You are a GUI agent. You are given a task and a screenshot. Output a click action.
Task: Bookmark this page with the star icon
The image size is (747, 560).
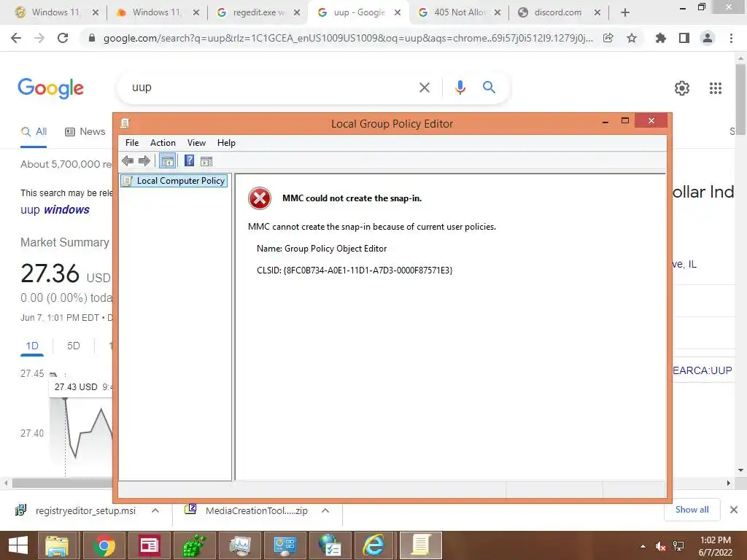[x=632, y=38]
